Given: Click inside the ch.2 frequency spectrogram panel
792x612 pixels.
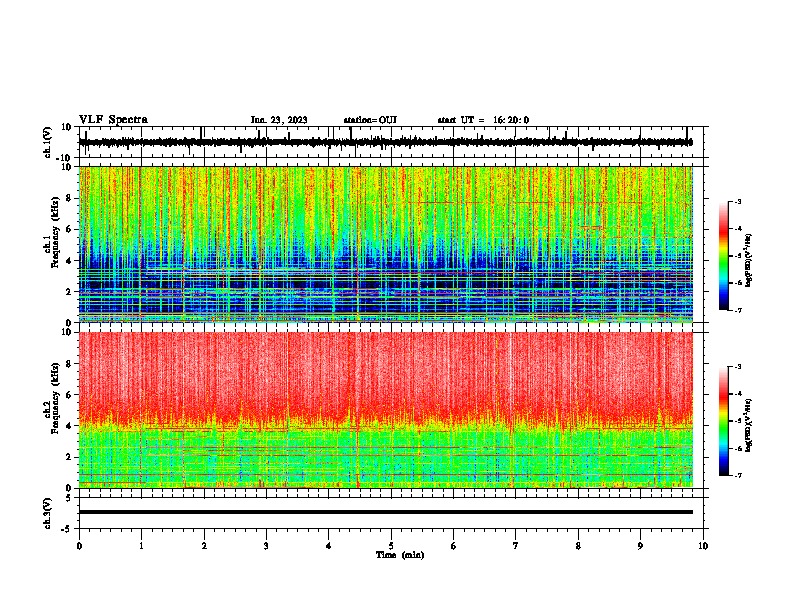Looking at the screenshot, I should (x=385, y=410).
